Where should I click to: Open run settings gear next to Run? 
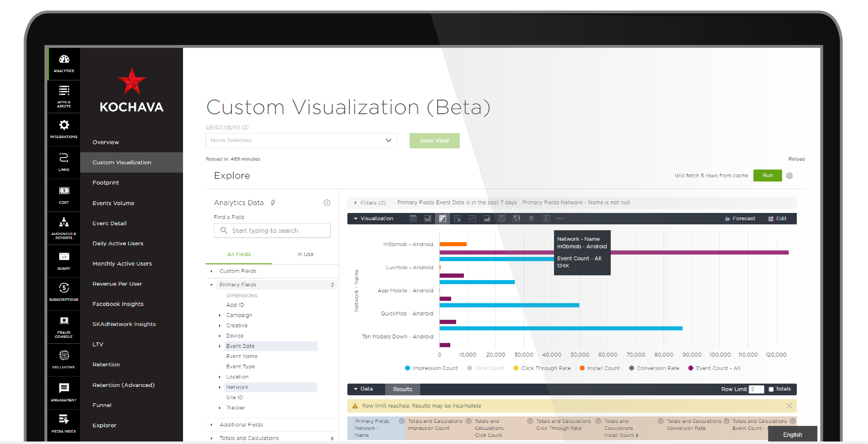pos(790,176)
